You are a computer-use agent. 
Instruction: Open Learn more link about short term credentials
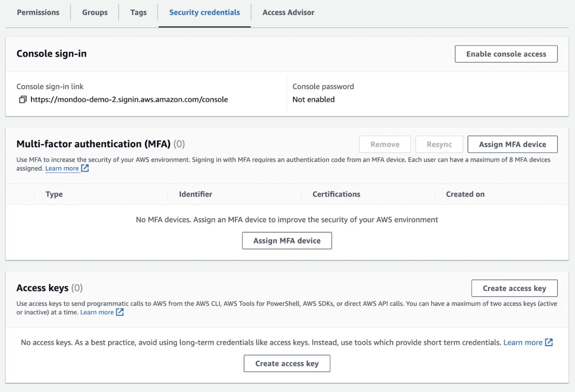coord(523,342)
